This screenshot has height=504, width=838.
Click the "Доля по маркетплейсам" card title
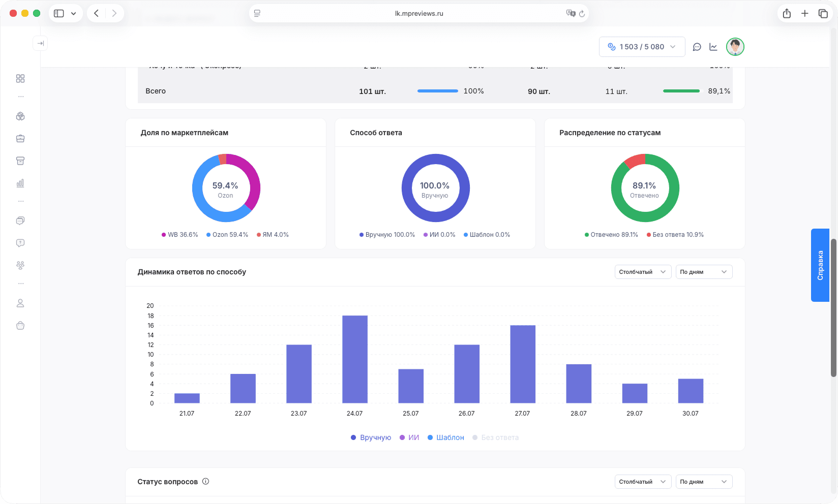(185, 133)
